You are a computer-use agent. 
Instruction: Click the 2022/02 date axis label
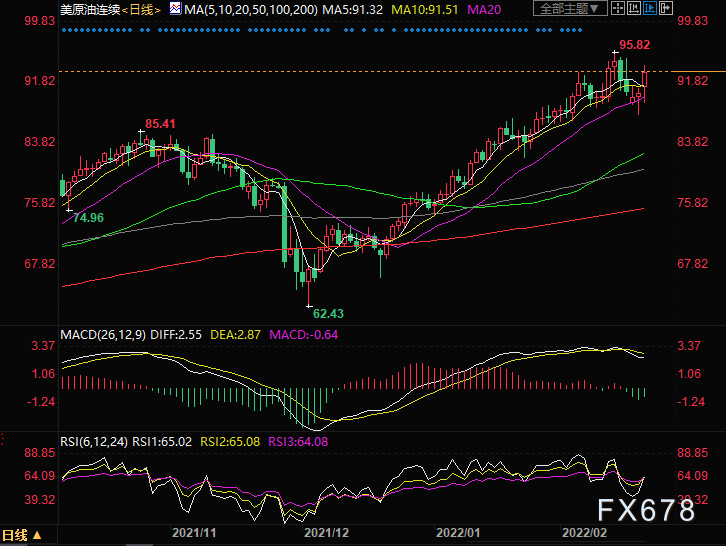click(x=584, y=533)
